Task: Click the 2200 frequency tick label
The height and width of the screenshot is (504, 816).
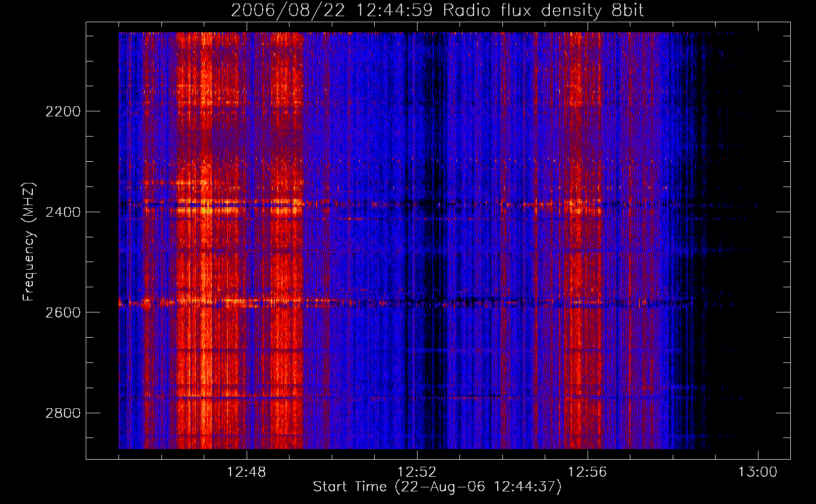Action: [63, 111]
